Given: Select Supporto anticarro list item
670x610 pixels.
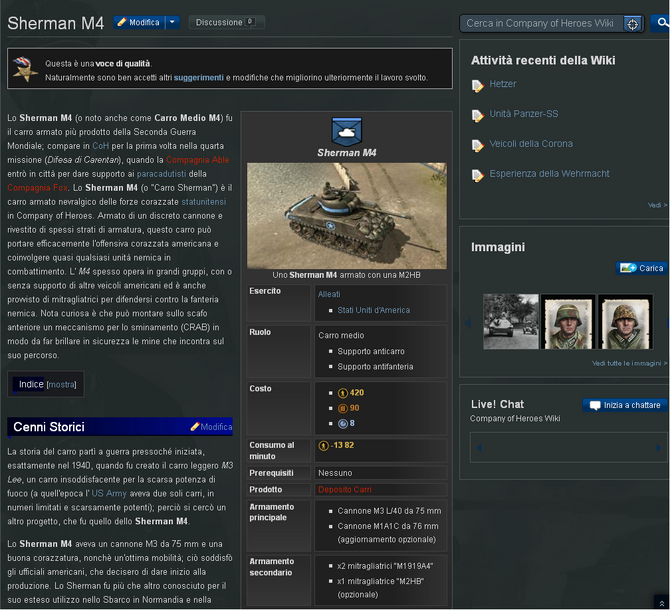Looking at the screenshot, I should 371,352.
